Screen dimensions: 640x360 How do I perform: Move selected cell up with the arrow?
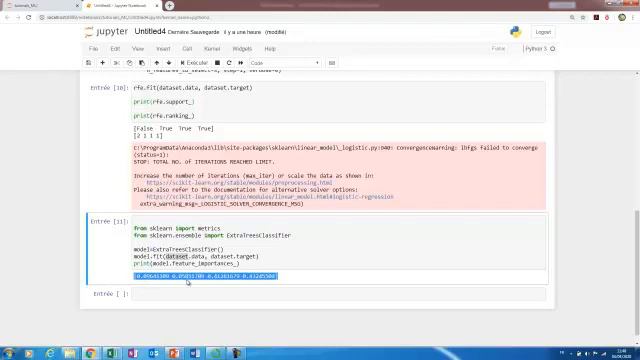click(157, 63)
